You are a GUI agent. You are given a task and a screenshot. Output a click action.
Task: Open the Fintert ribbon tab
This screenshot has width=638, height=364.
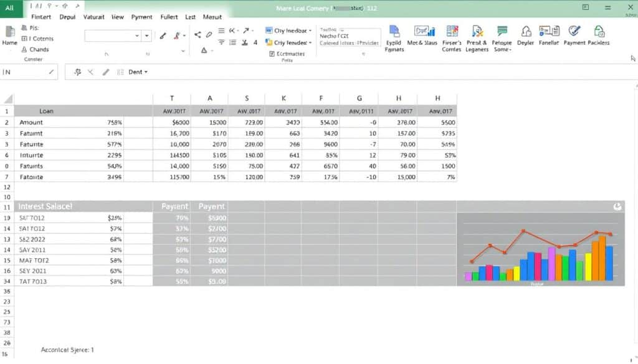(41, 17)
